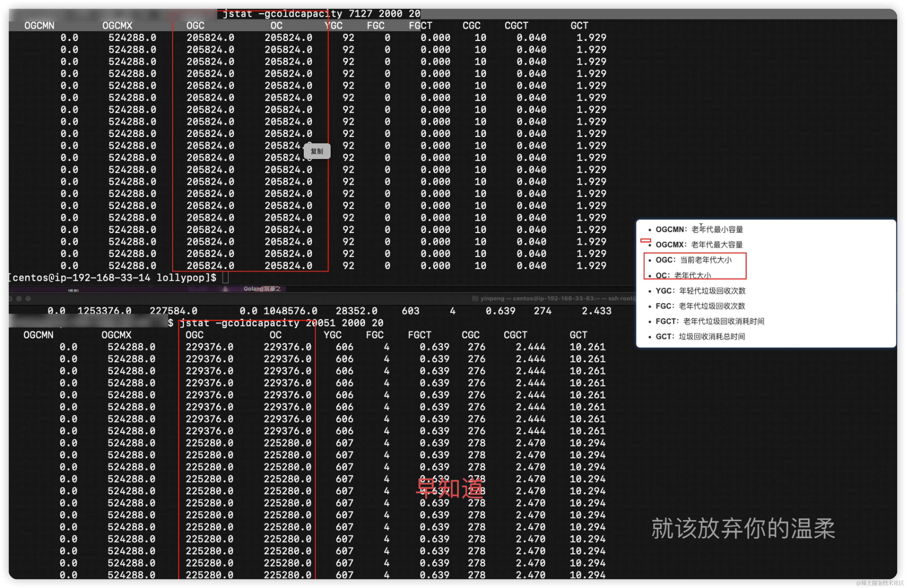Click the minimize dot of lower terminal
906x588 pixels.
(x=19, y=299)
